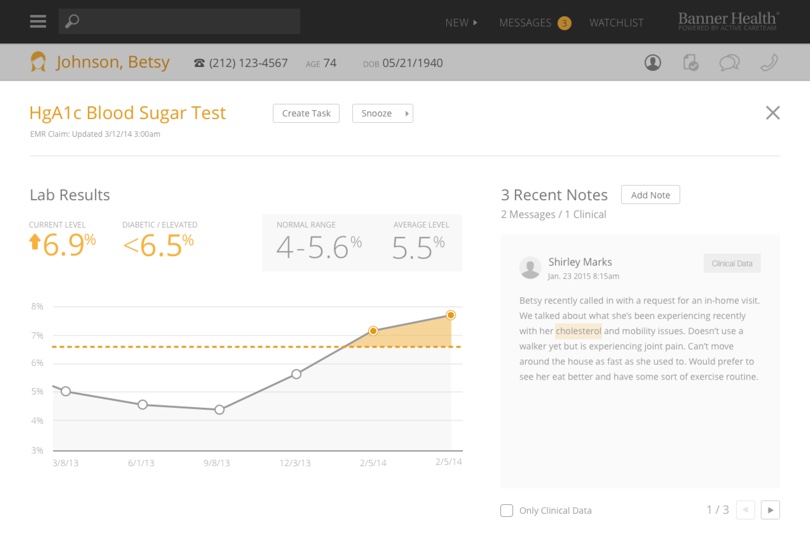The height and width of the screenshot is (540, 810).
Task: Click in the top search field
Action: pyautogui.click(x=190, y=21)
